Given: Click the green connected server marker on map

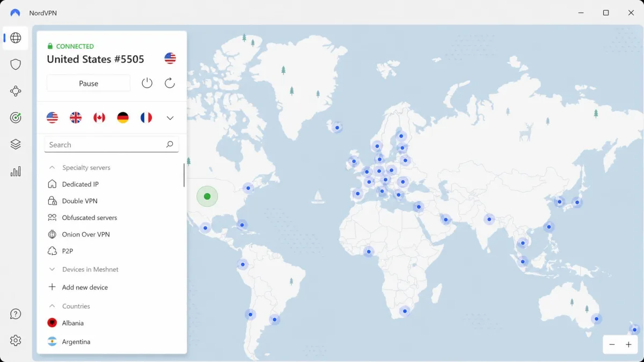Looking at the screenshot, I should point(207,196).
